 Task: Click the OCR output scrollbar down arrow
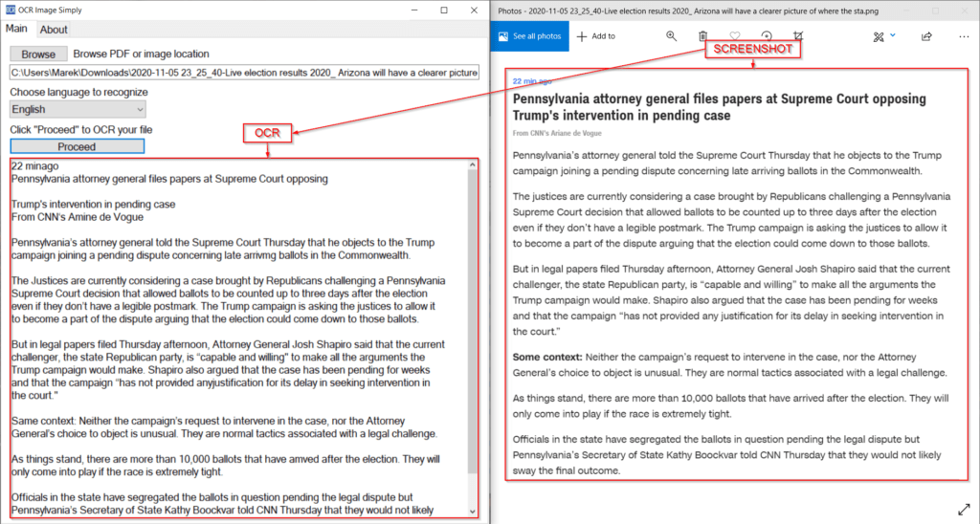473,512
